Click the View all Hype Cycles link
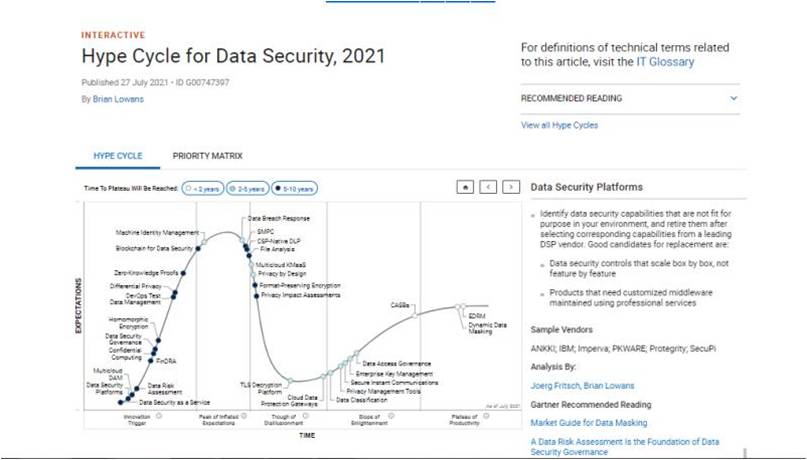807x460 pixels. coord(559,125)
